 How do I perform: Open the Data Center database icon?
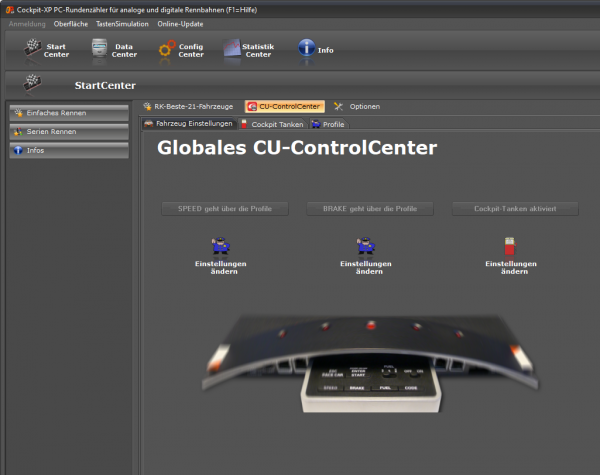(x=99, y=48)
